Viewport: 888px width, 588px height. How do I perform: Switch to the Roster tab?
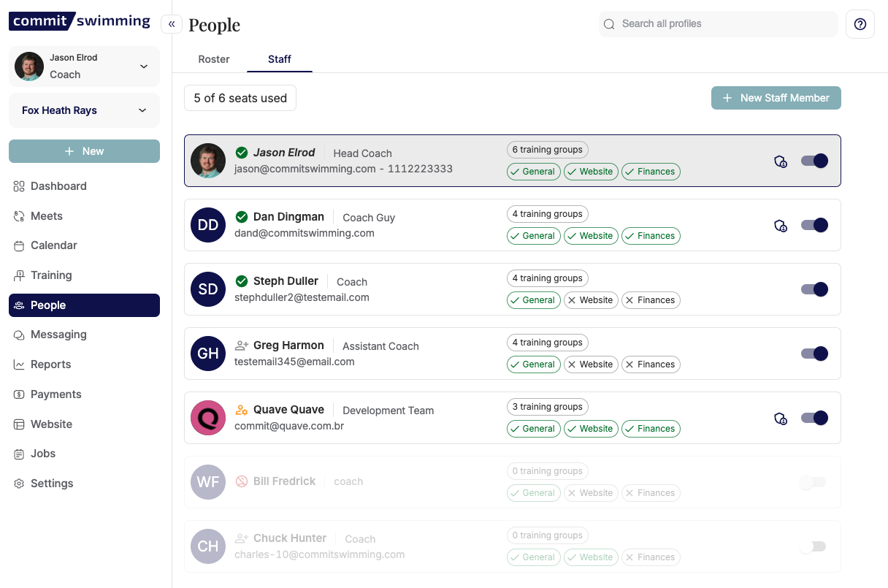coord(214,59)
